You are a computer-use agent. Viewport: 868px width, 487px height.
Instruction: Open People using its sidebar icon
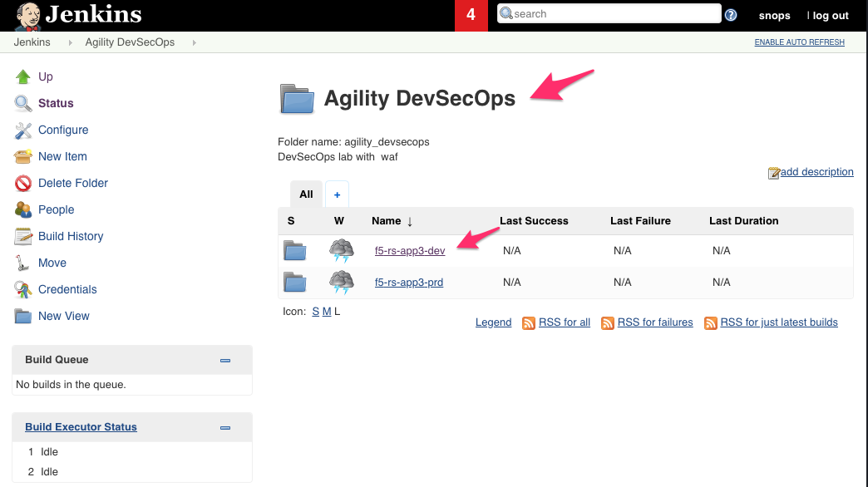[22, 209]
